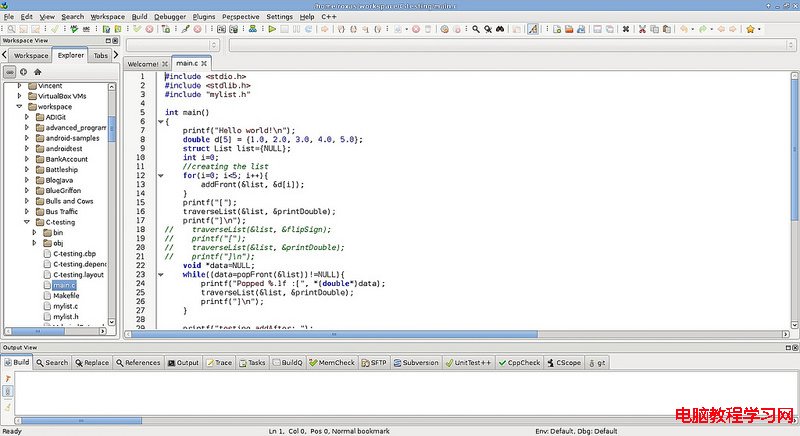Viewport: 800px width, 436px height.
Task: Open the Debugger menu
Action: (x=170, y=17)
